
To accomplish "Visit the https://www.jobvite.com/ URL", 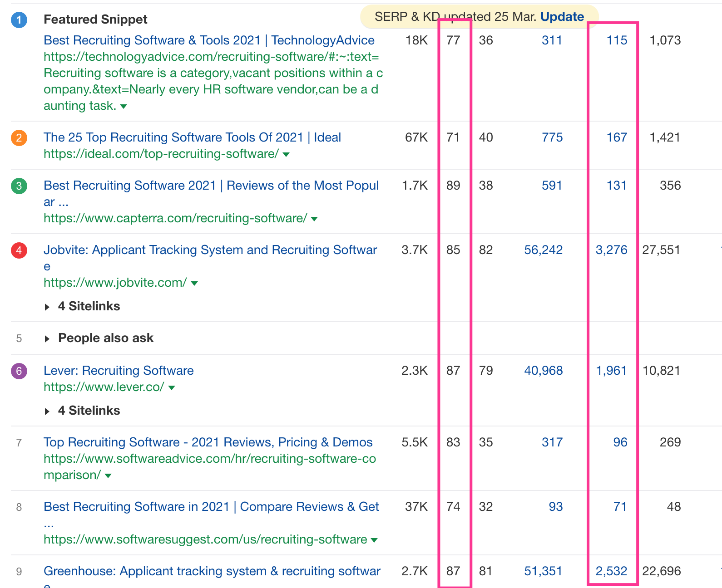I will 115,283.
